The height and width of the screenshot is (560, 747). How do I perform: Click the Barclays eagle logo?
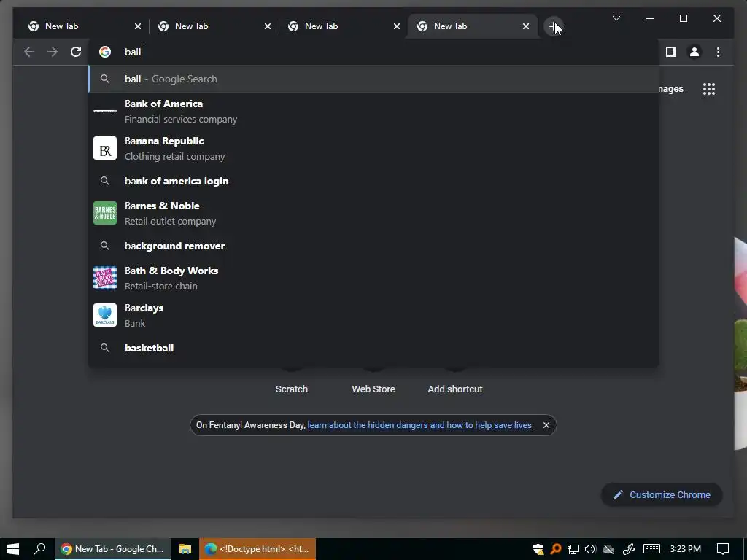point(105,315)
